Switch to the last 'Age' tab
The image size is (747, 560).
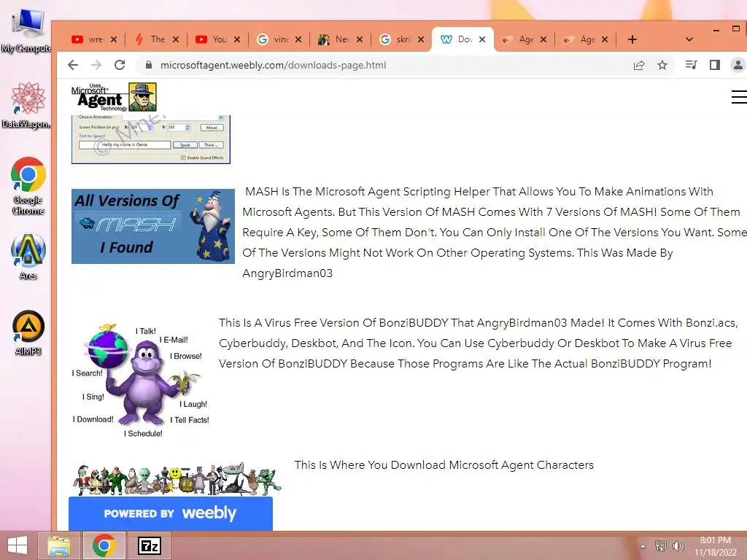tap(581, 39)
